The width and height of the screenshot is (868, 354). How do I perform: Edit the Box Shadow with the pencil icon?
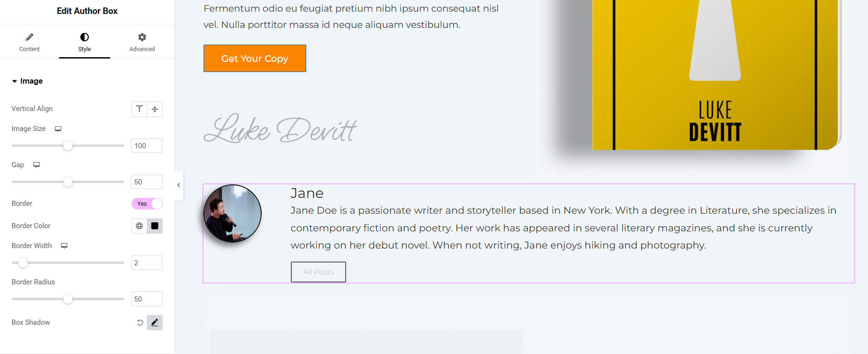pyautogui.click(x=155, y=322)
